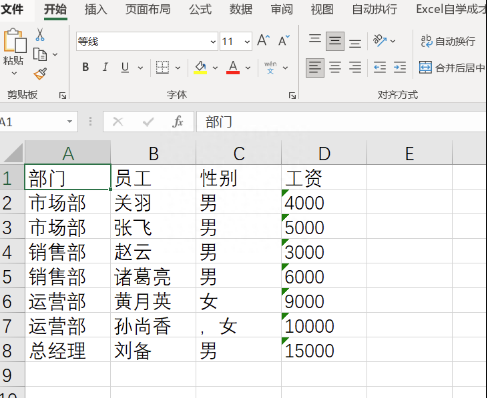Toggle Bold formatting
The height and width of the screenshot is (398, 487).
click(86, 68)
